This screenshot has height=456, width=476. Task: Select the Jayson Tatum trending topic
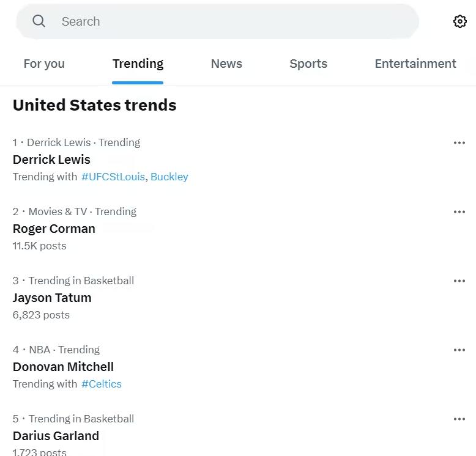[x=52, y=298]
